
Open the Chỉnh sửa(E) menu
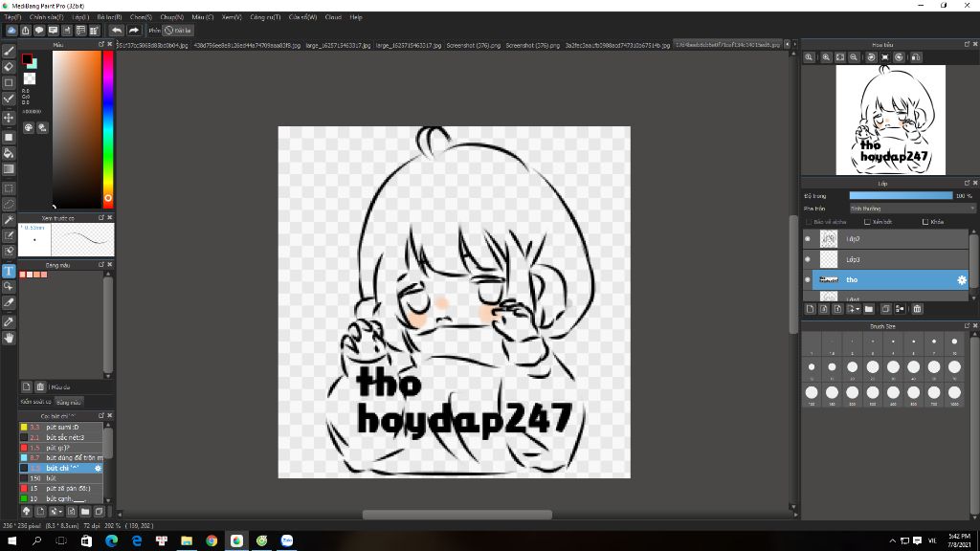(46, 17)
